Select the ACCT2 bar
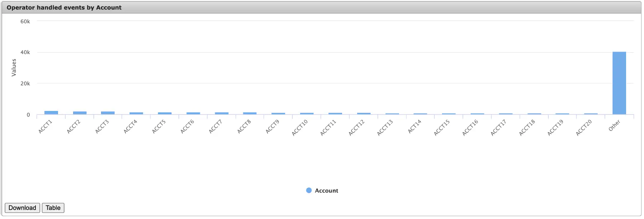644x219 pixels. (x=80, y=113)
